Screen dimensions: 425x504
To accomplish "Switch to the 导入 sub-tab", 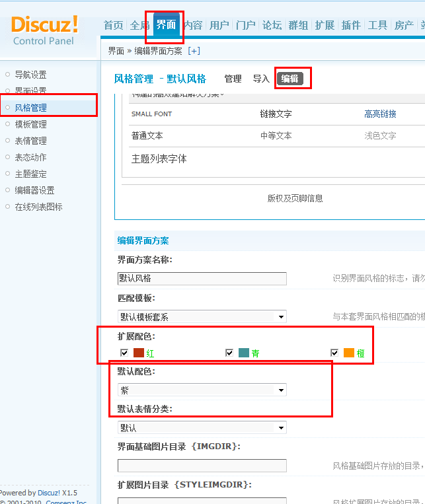I will tap(261, 79).
